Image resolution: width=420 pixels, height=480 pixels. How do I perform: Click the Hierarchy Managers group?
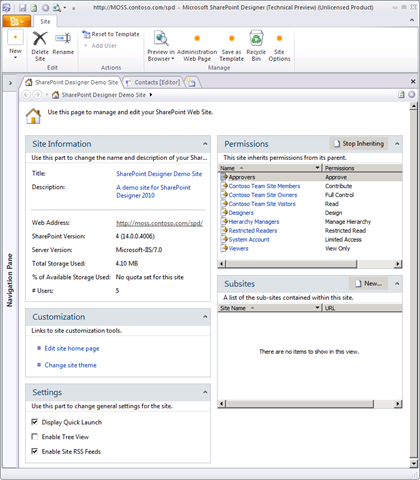(x=254, y=222)
